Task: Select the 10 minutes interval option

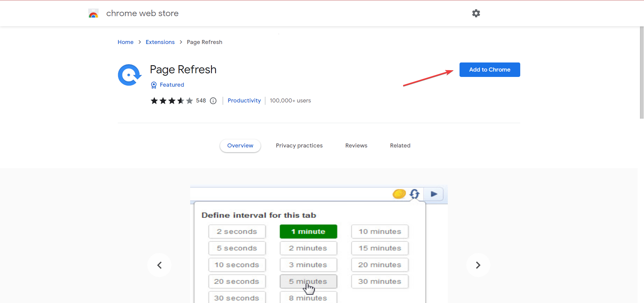Action: click(x=380, y=231)
